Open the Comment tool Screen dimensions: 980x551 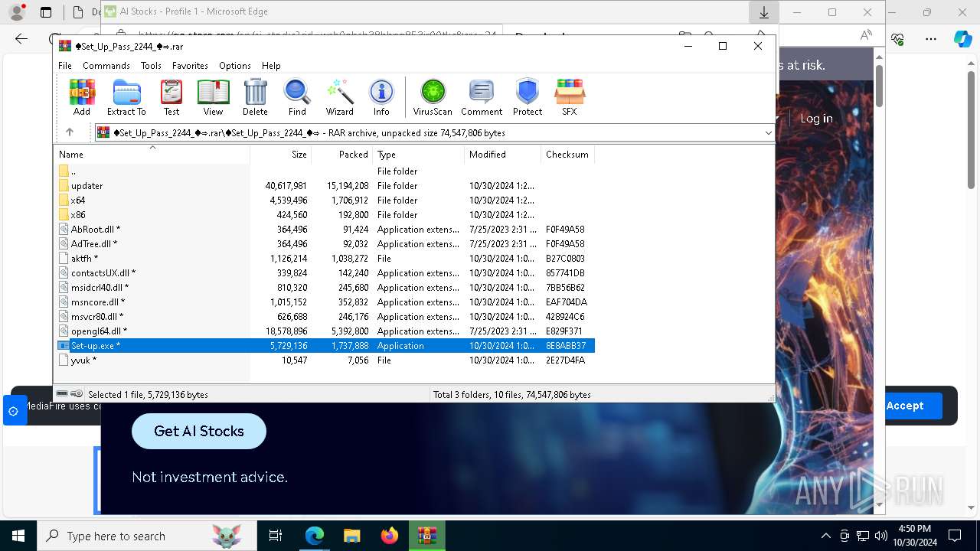482,97
